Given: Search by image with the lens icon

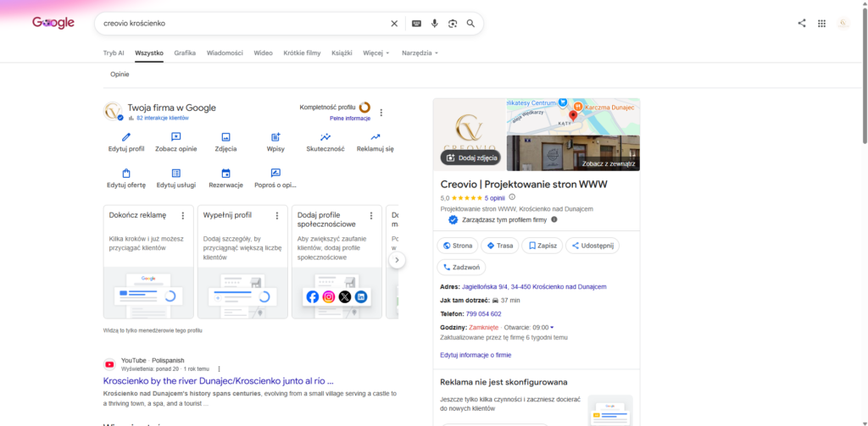Looking at the screenshot, I should click(453, 23).
